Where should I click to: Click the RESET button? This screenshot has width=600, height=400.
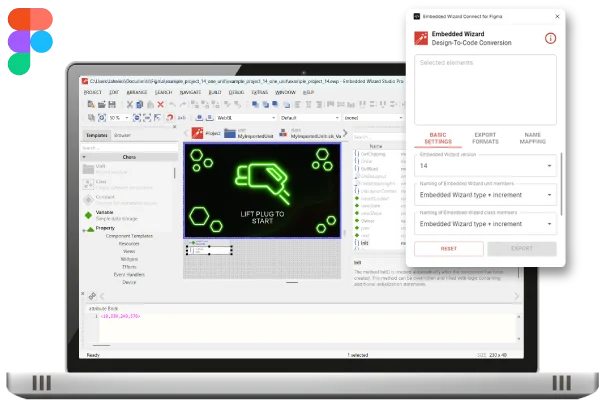pos(449,249)
